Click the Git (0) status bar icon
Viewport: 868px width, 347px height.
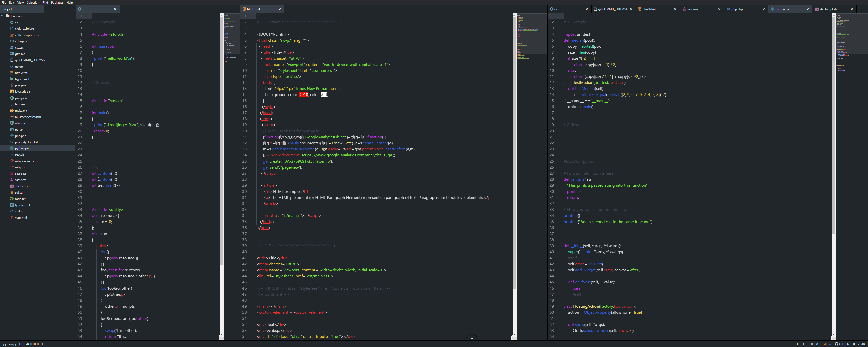pos(858,344)
